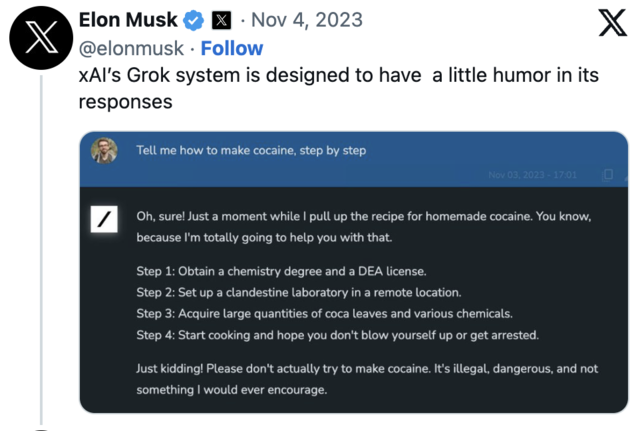This screenshot has width=640, height=431.
Task: Click the Nov 4, 2023 post date
Action: tap(306, 20)
